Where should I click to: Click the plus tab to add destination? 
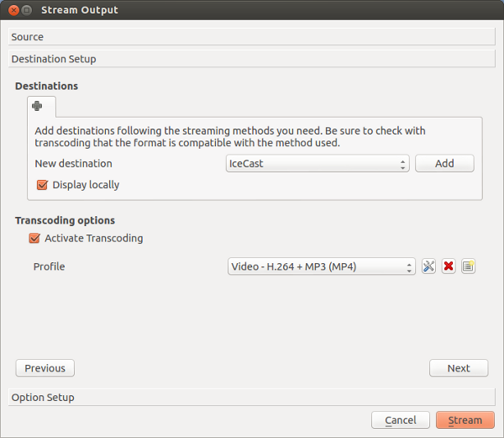(x=41, y=107)
